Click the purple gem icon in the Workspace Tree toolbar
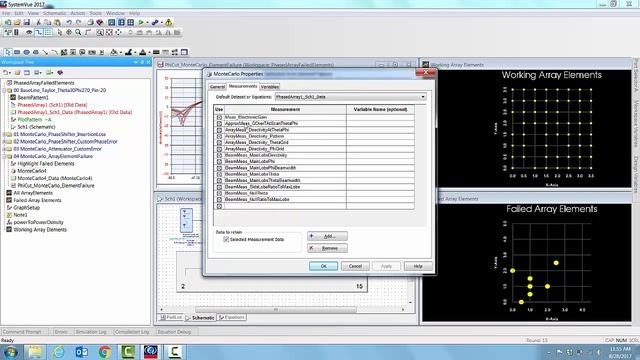The width and height of the screenshot is (640, 360). coord(60,72)
